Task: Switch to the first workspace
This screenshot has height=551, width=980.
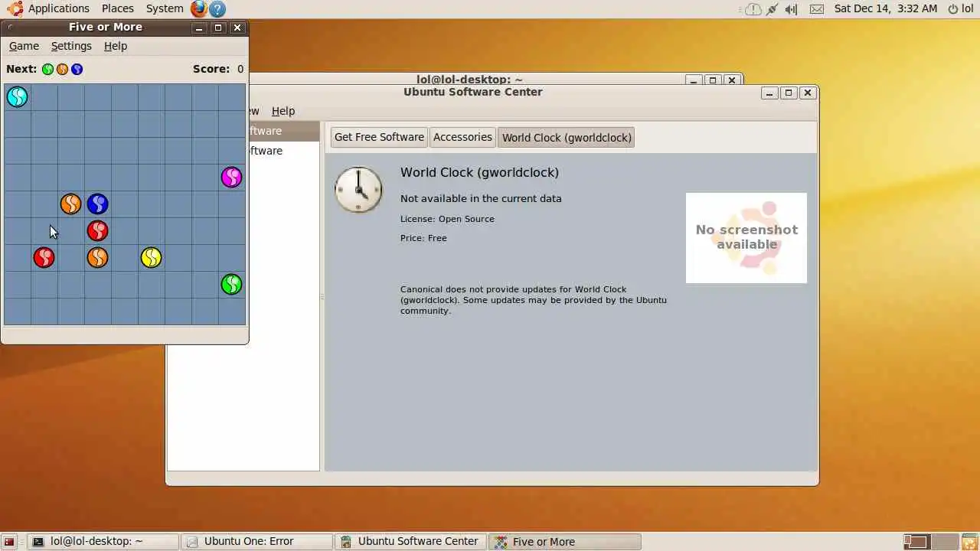Action: tap(916, 542)
